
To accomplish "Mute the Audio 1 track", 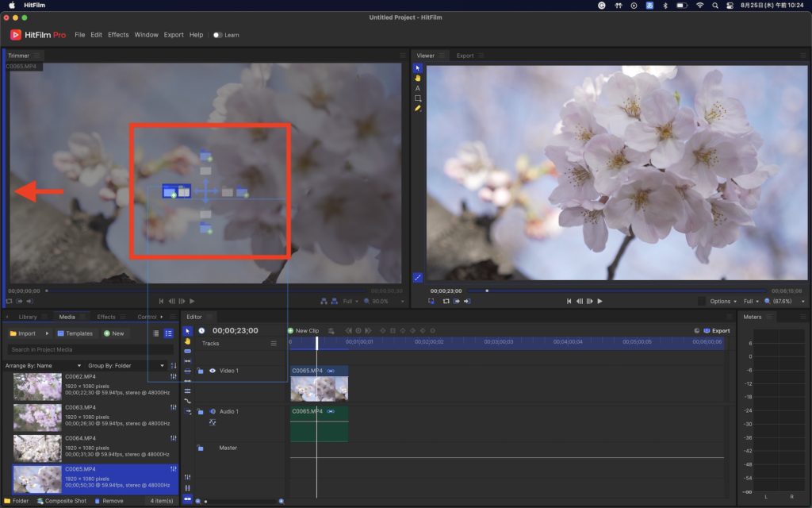I will coord(213,411).
